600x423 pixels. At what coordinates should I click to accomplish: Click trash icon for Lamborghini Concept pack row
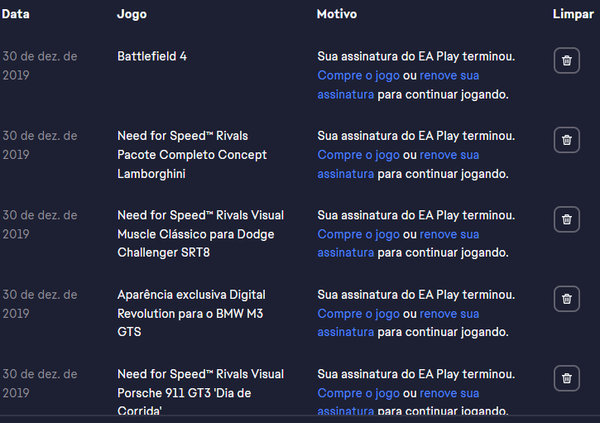(567, 140)
